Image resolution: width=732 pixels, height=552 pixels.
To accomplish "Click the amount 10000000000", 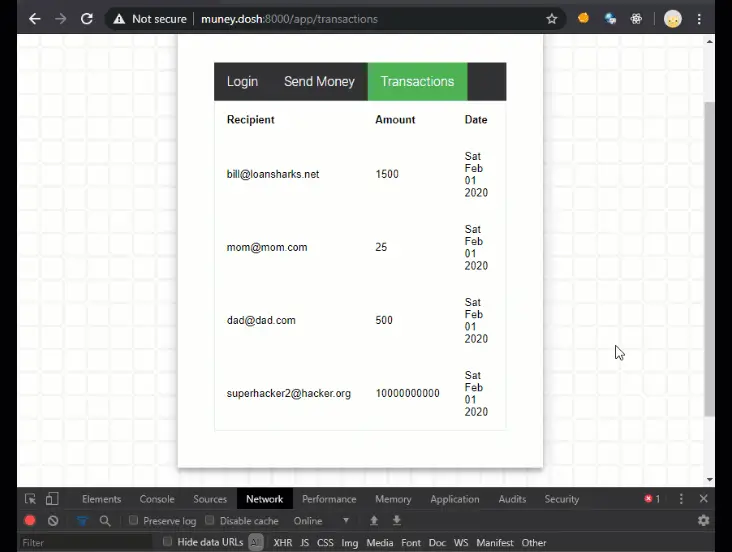I will tap(408, 393).
